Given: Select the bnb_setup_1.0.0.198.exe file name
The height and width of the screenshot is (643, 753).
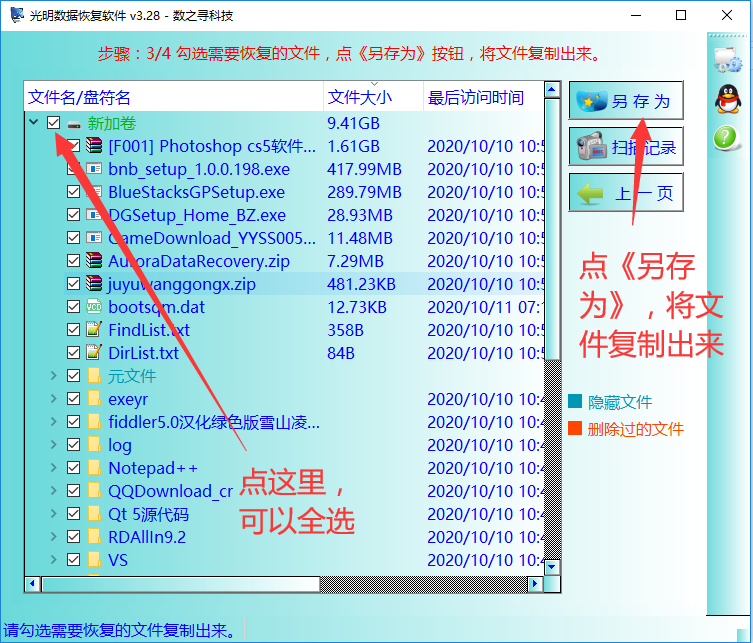Looking at the screenshot, I should tap(199, 169).
